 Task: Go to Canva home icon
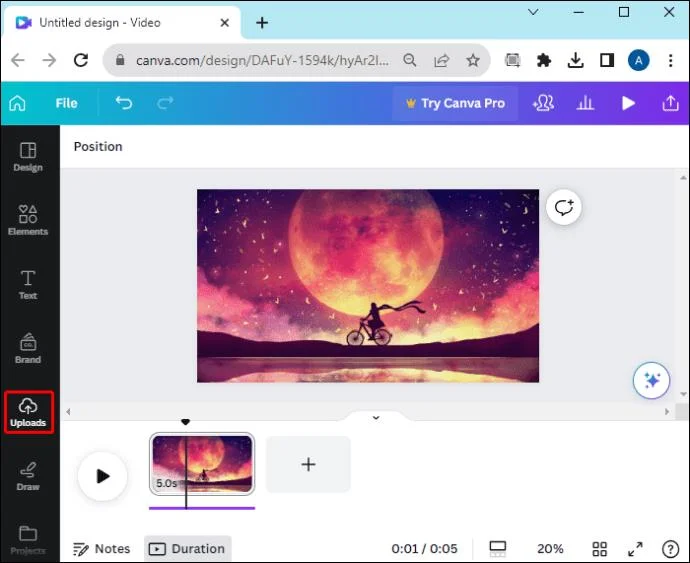pyautogui.click(x=18, y=103)
